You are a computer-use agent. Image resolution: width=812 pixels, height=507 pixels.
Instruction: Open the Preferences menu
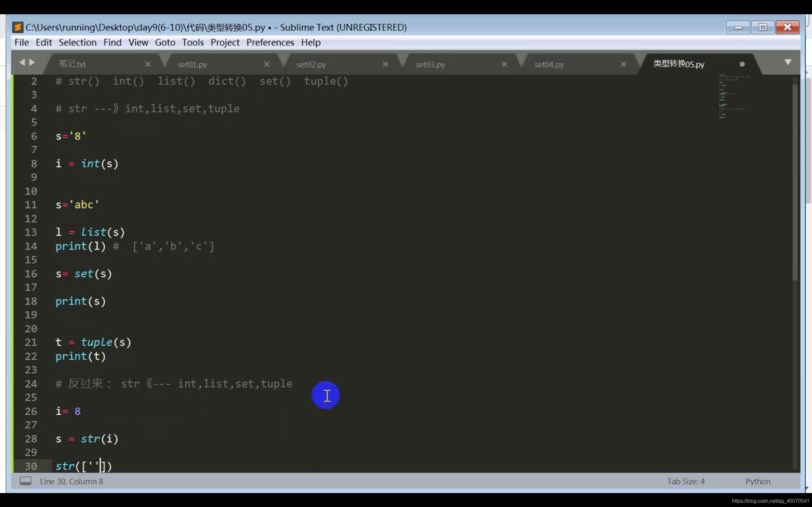point(270,42)
